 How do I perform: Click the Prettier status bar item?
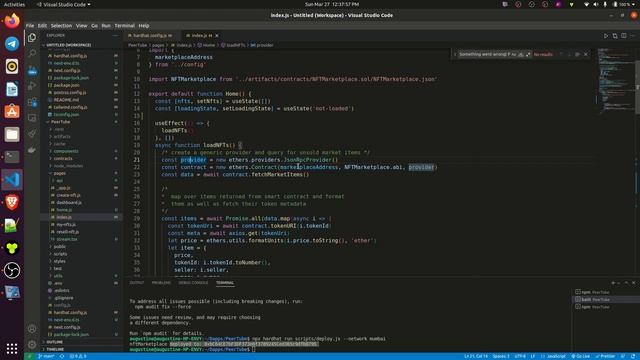605,356
